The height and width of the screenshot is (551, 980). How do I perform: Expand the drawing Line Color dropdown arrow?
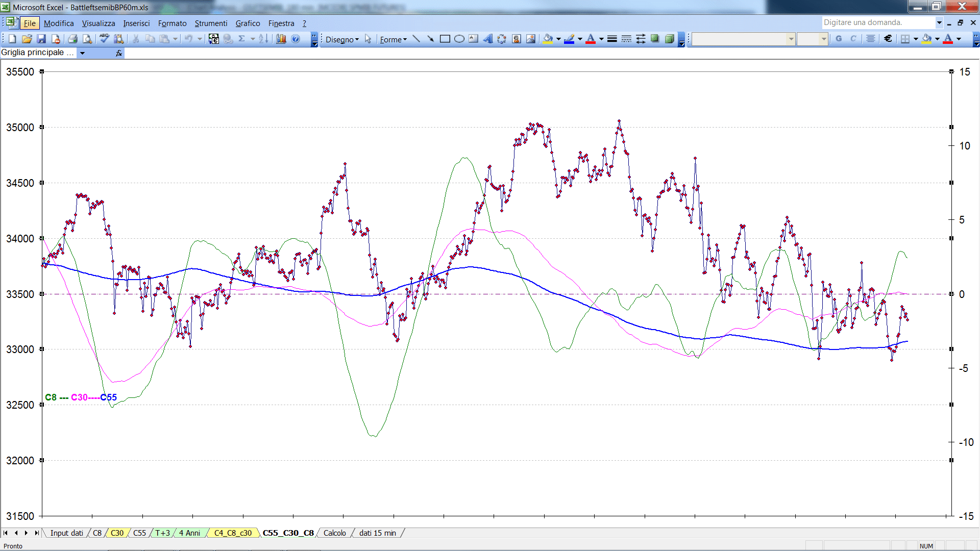point(580,39)
